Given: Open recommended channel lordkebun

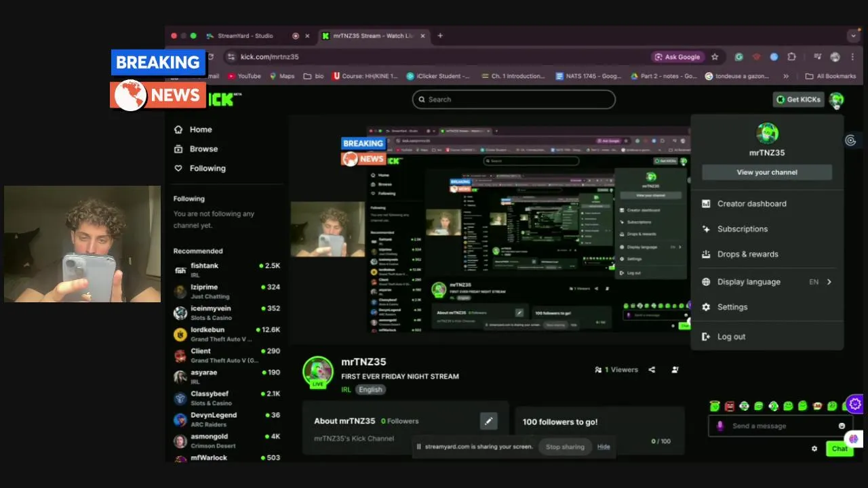Looking at the screenshot, I should point(226,334).
